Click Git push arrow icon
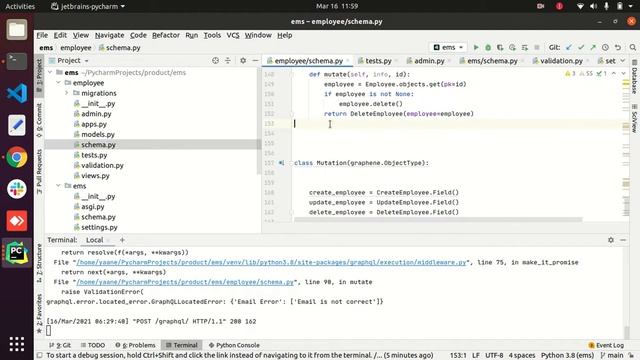This screenshot has height=360, width=640. pos(593,47)
